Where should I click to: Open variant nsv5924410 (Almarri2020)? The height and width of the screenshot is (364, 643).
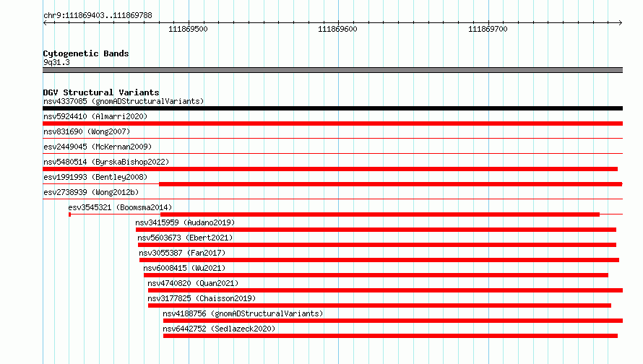click(x=95, y=116)
